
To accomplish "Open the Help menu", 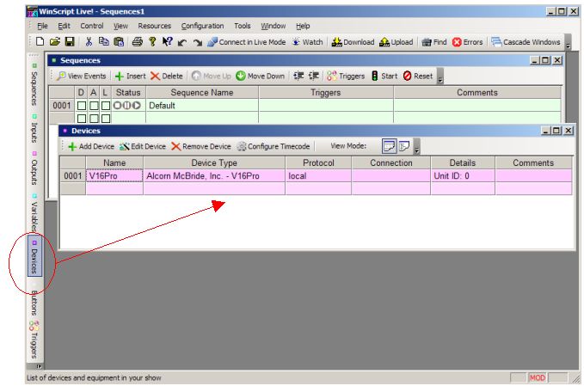I will (303, 26).
